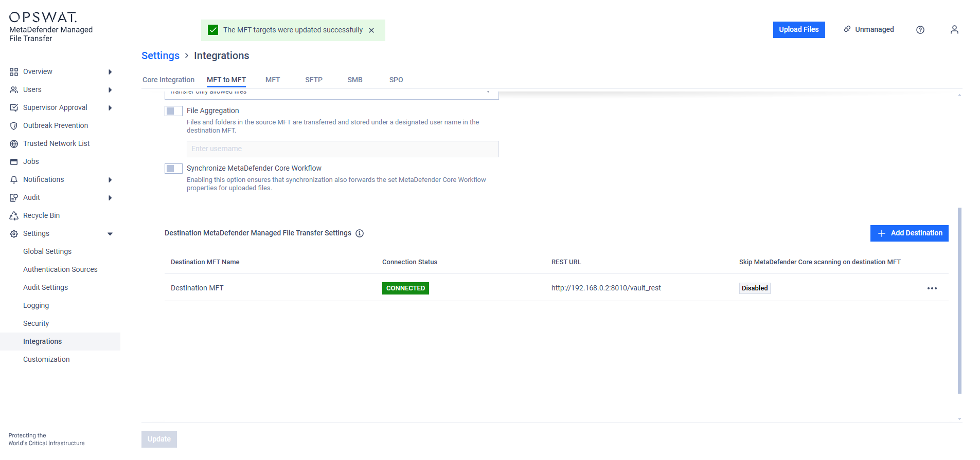980x460 pixels.
Task: Click the Supervisor Approval checkmark icon
Action: pyautogui.click(x=14, y=108)
